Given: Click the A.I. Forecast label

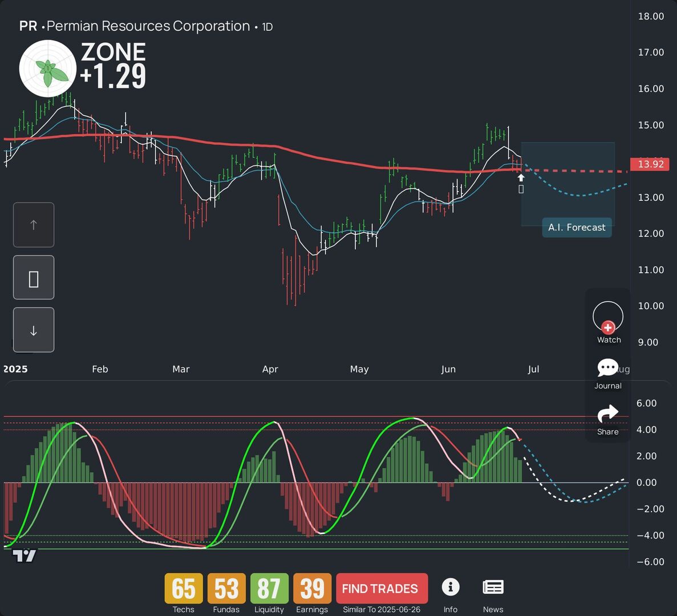Looking at the screenshot, I should 577,228.
